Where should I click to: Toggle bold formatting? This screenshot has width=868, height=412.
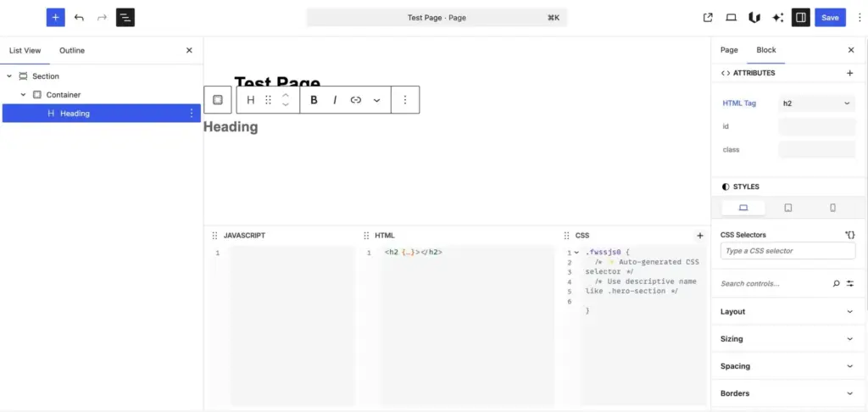click(314, 100)
